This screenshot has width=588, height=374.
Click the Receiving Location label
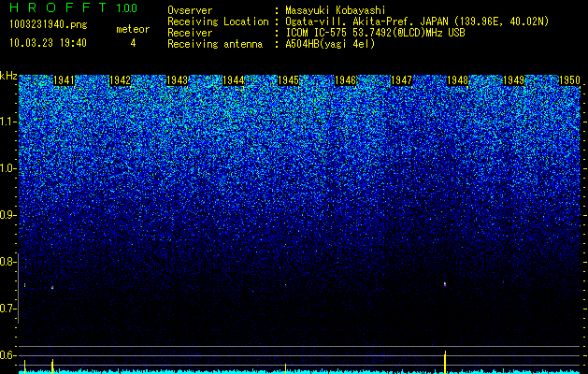218,22
